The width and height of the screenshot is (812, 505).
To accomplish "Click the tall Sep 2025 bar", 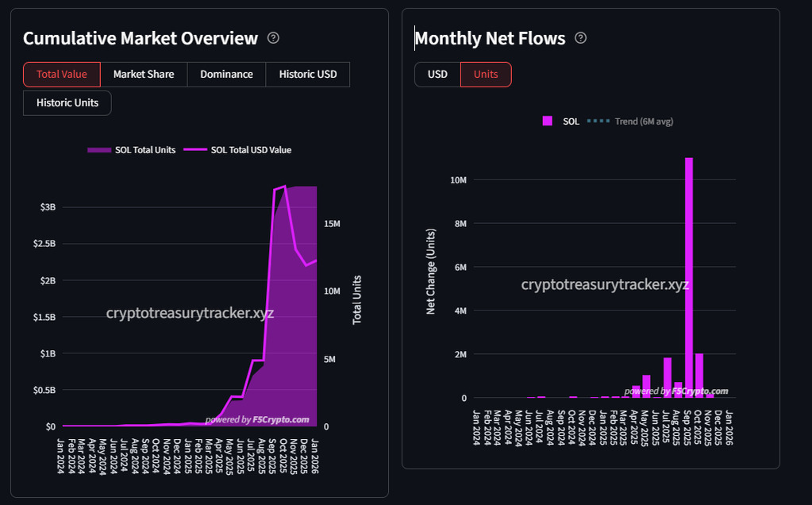I will click(688, 278).
